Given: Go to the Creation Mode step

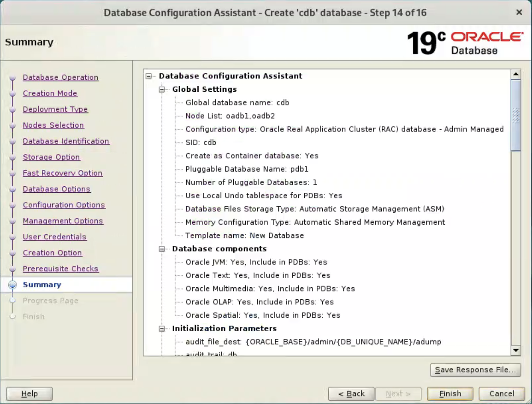Looking at the screenshot, I should pos(50,93).
